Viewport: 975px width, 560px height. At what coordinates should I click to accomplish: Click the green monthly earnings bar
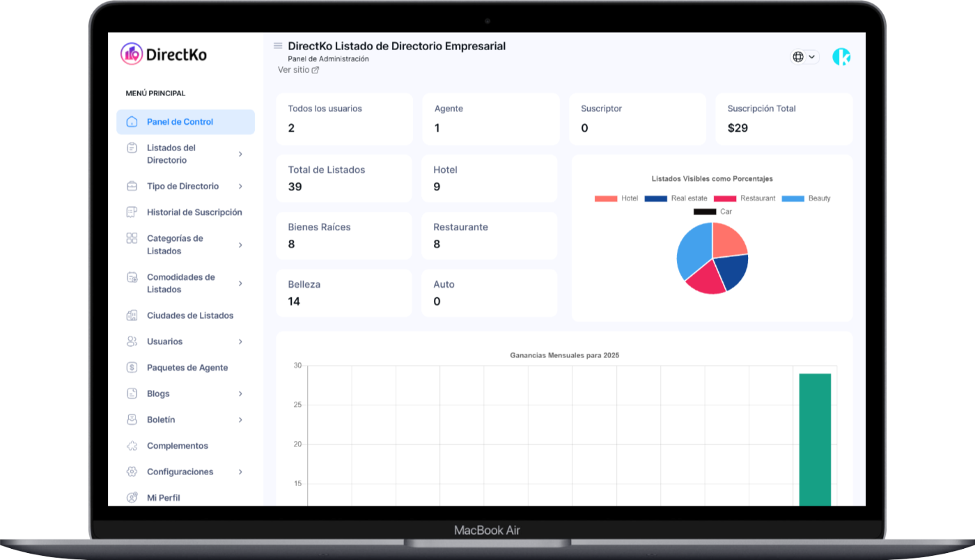(814, 439)
